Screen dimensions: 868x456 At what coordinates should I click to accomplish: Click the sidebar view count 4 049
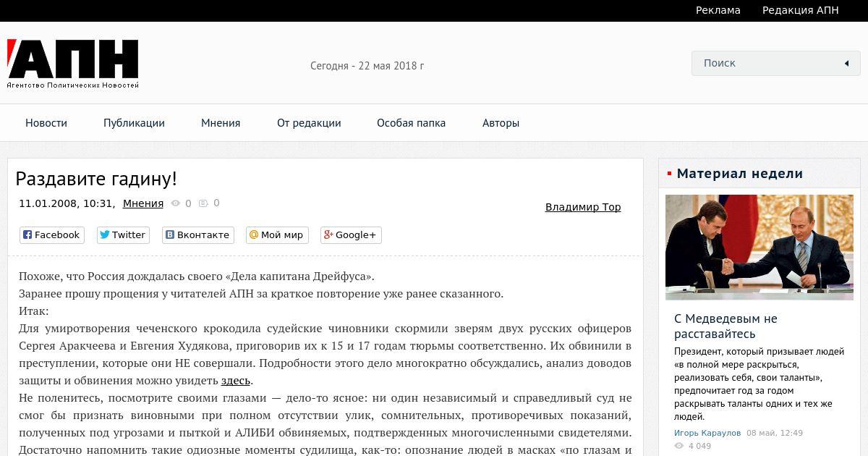pyautogui.click(x=699, y=447)
